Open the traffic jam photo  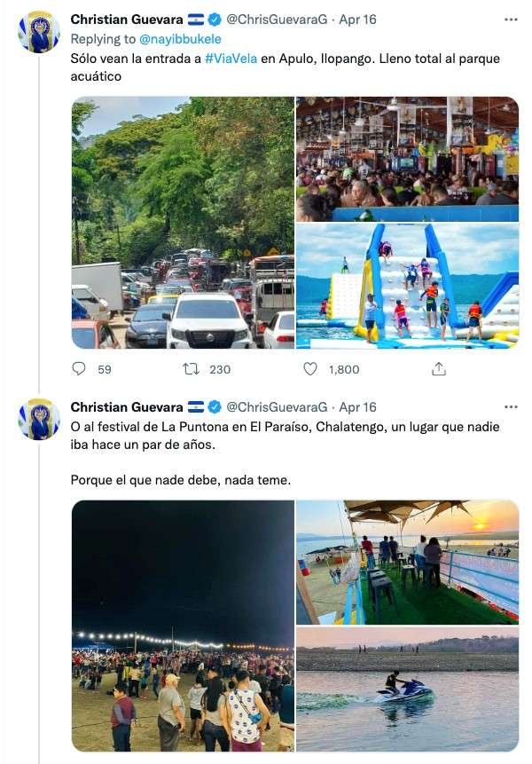point(183,222)
